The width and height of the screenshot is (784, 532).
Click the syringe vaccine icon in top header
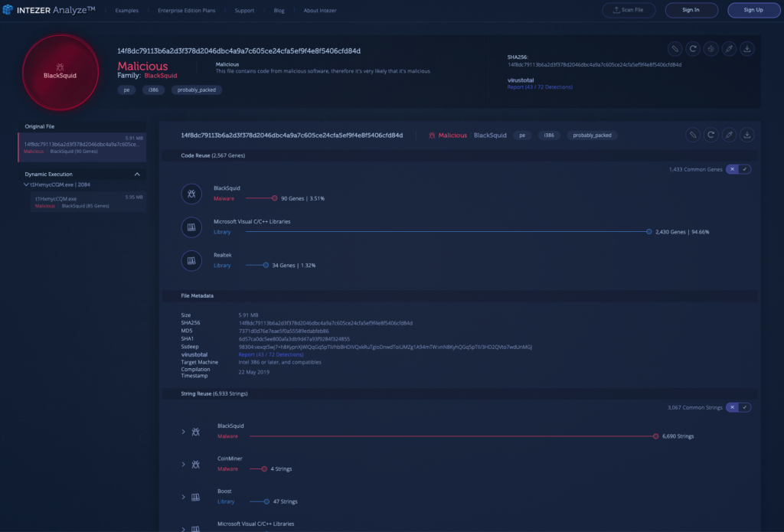pos(729,49)
